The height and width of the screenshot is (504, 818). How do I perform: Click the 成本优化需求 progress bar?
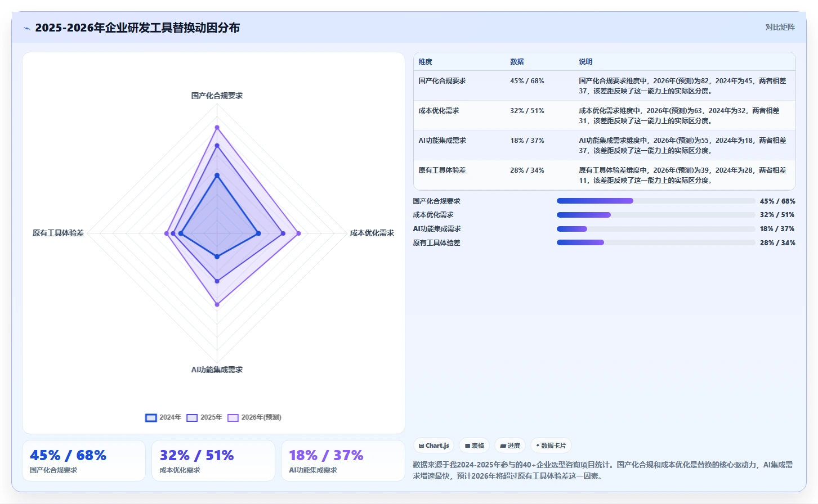pyautogui.click(x=656, y=215)
